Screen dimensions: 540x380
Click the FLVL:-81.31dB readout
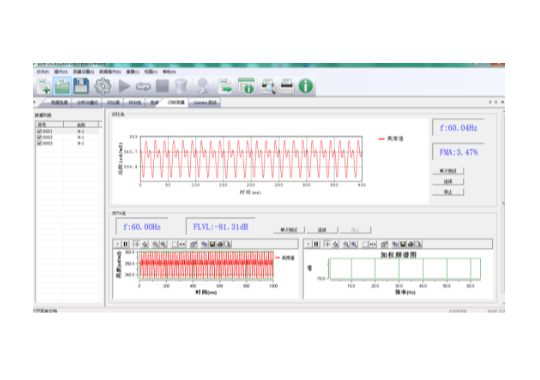pos(220,227)
